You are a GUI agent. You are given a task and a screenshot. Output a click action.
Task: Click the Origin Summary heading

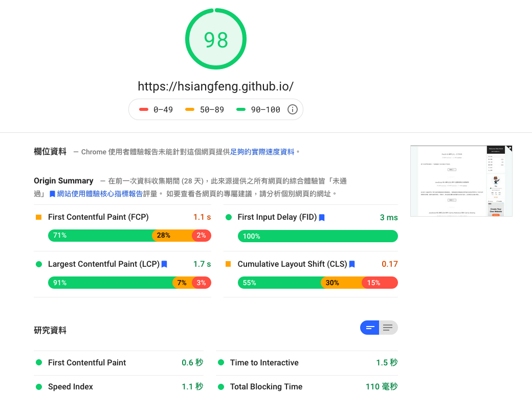tap(63, 181)
